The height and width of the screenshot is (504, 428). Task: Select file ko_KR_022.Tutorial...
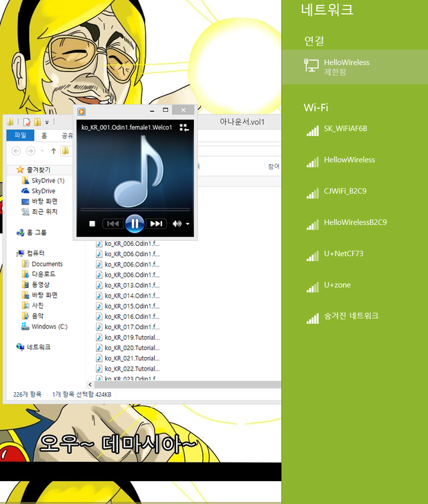click(x=132, y=369)
